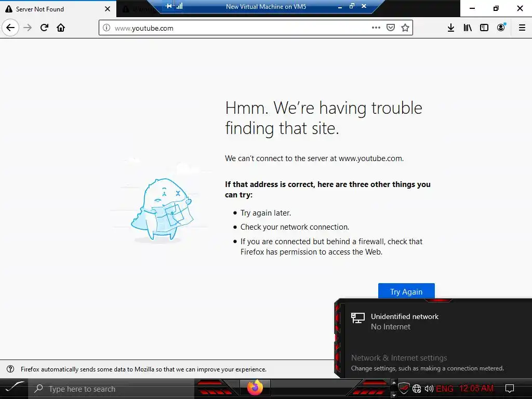This screenshot has height=399, width=532.
Task: Show VM connection signal quality
Action: [x=179, y=6]
